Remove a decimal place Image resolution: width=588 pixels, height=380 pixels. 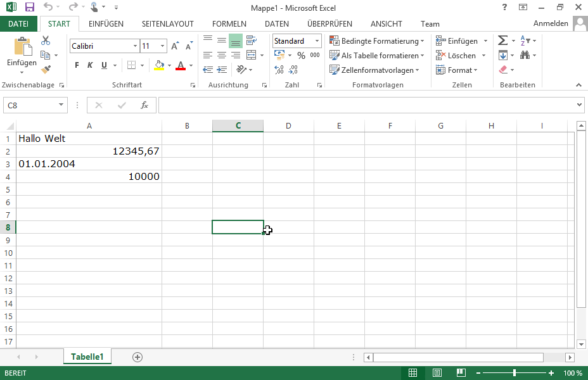[x=293, y=70]
